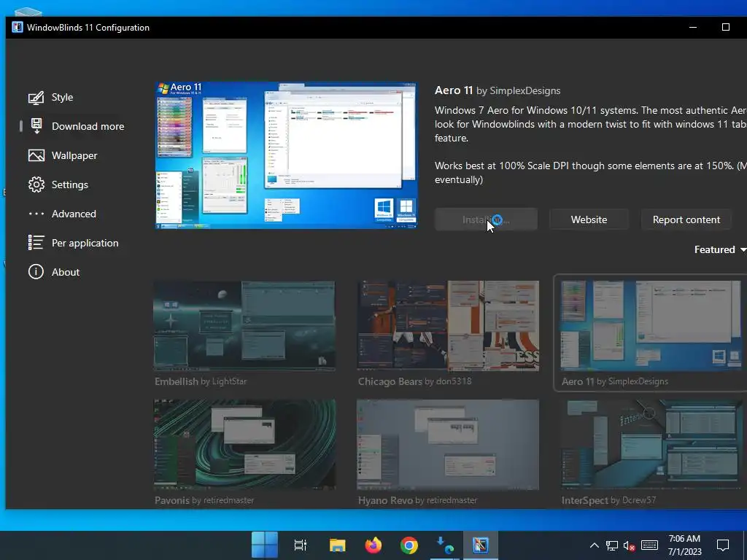
Task: Open Firefox from the taskbar
Action: 373,545
